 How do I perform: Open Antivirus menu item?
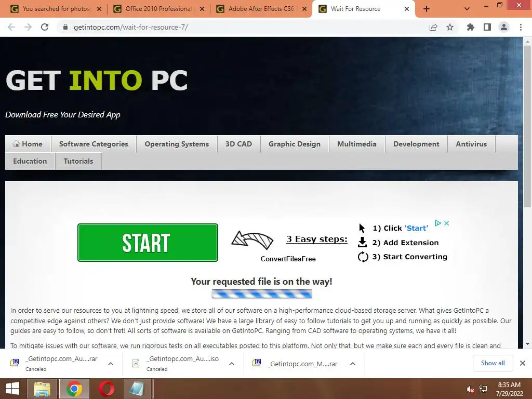click(471, 144)
